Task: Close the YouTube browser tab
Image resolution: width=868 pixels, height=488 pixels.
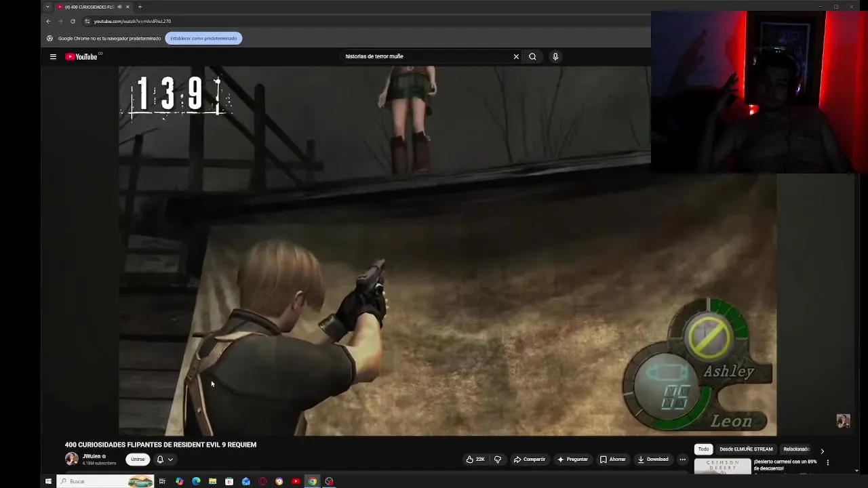Action: [127, 7]
